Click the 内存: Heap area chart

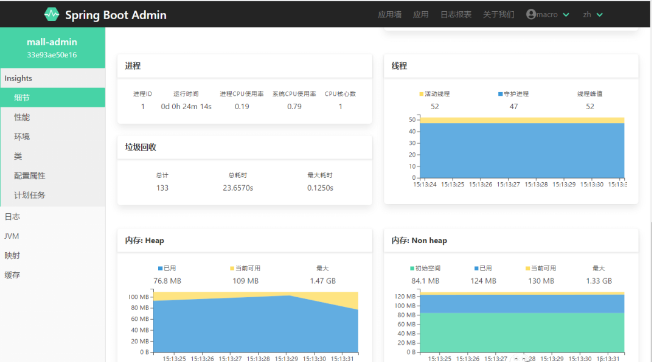pyautogui.click(x=255, y=322)
